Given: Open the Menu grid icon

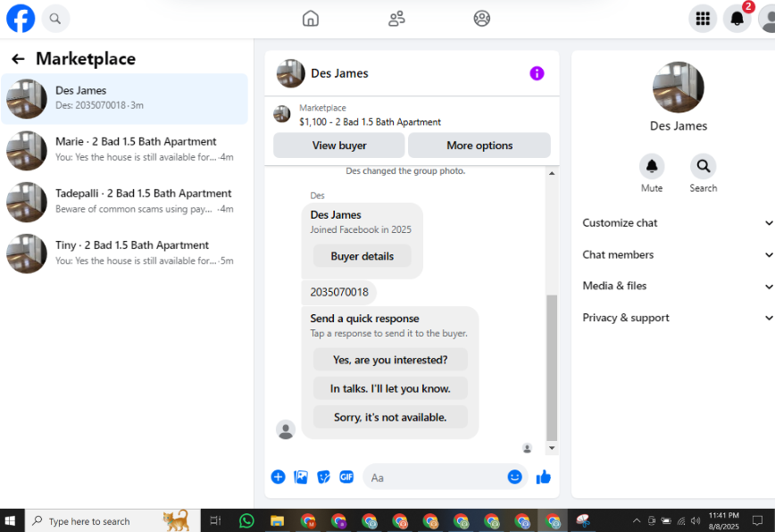Looking at the screenshot, I should [x=703, y=19].
